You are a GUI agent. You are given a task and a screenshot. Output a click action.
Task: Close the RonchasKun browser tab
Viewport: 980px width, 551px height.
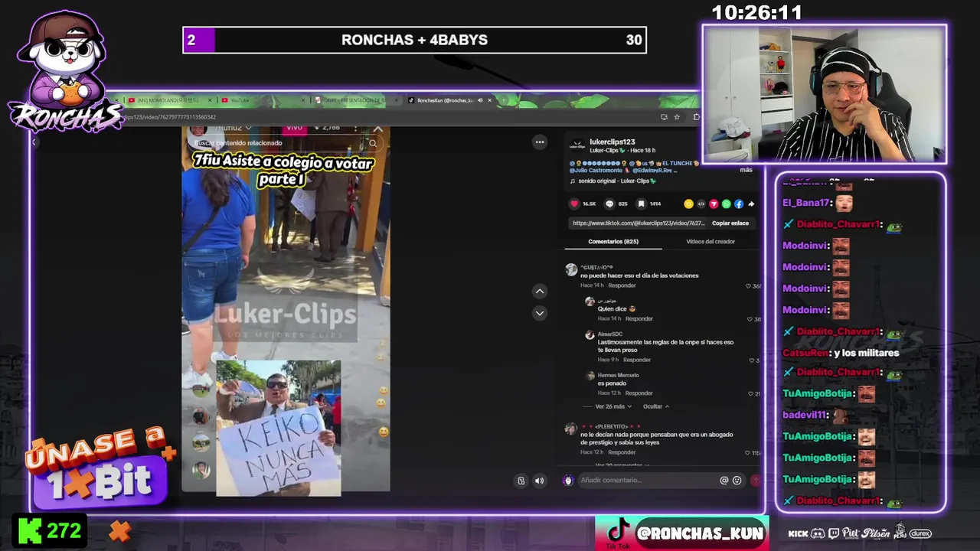pyautogui.click(x=489, y=100)
